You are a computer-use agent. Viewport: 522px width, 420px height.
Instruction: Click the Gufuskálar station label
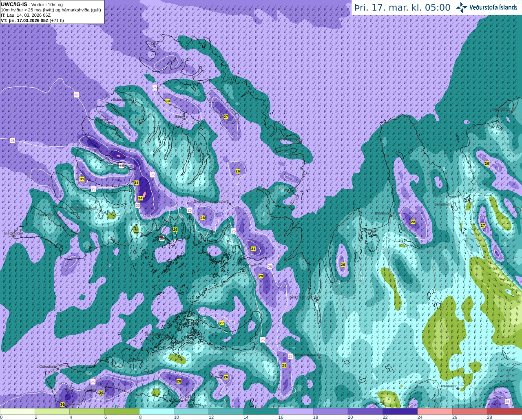[x=47, y=366]
